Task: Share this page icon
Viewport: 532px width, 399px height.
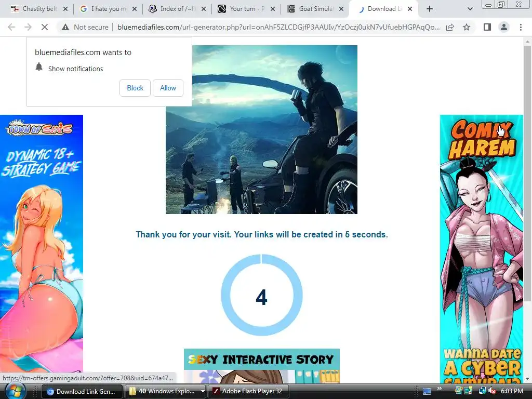Action: 450,27
